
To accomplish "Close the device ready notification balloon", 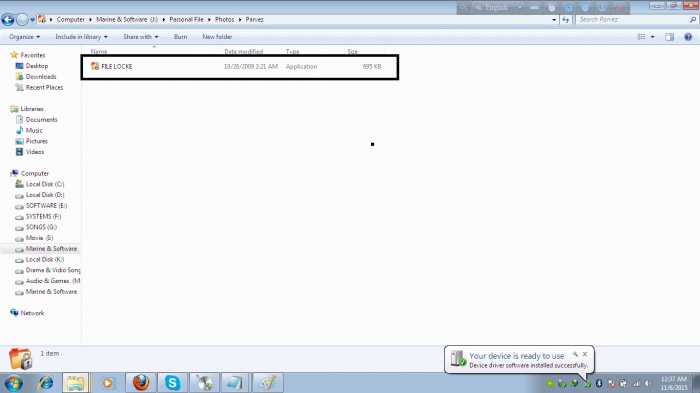I will coord(585,354).
